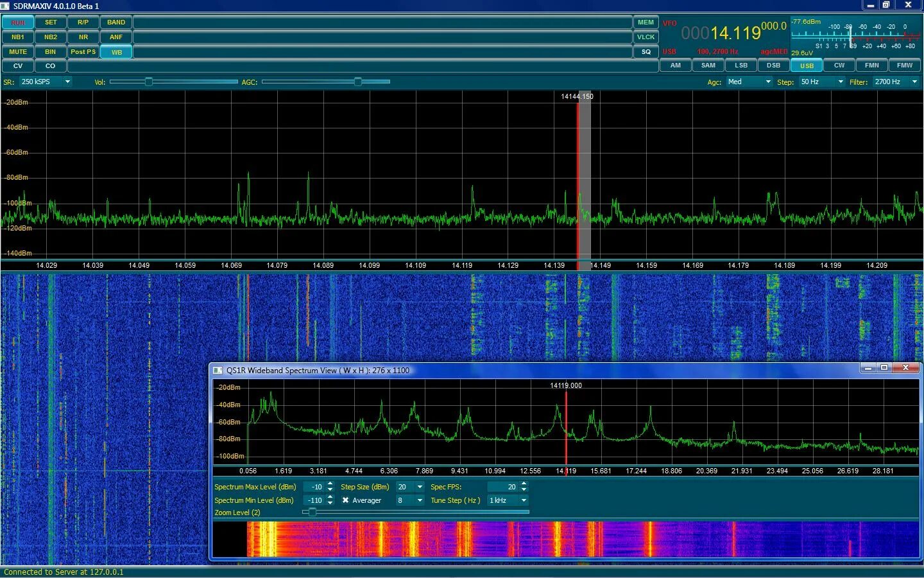Select SAM demodulation mode

(708, 66)
